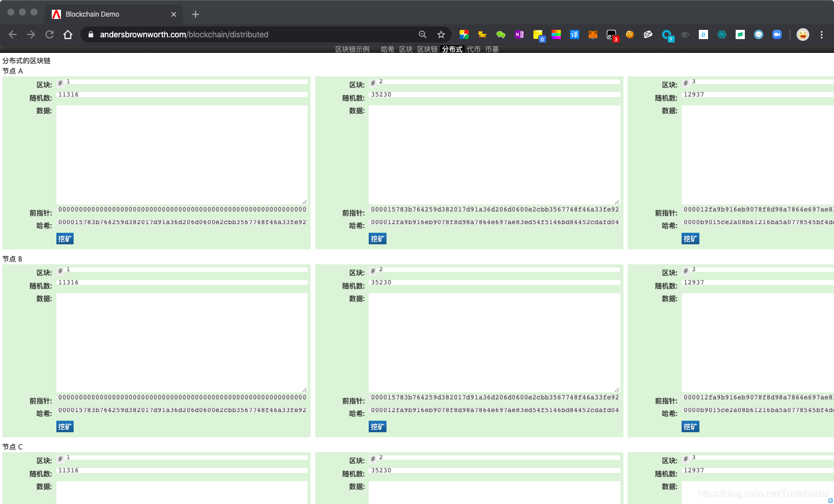Screen dimensions: 834x504
Task: Edit node A block 3 nonce 12937
Action: (x=758, y=94)
